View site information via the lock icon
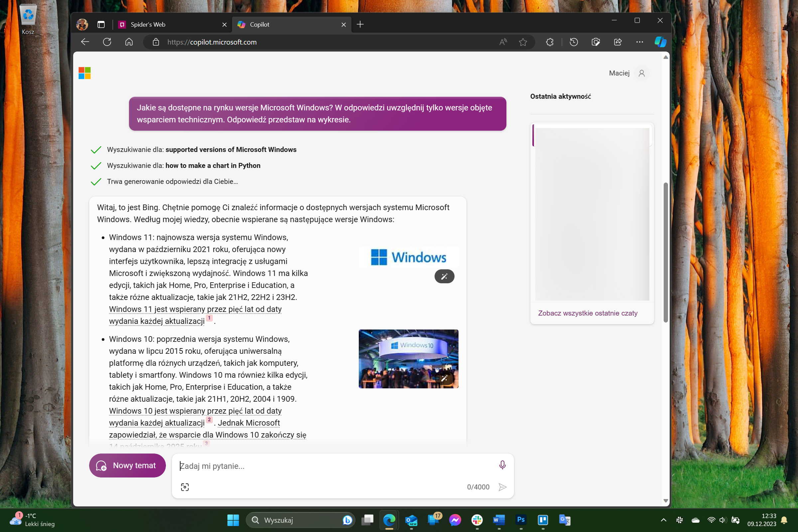This screenshot has width=798, height=532. pyautogui.click(x=156, y=42)
